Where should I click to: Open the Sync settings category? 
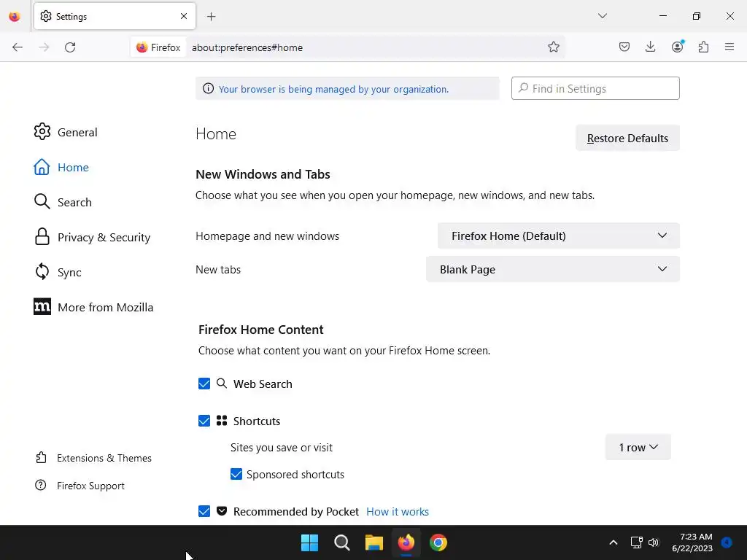(x=58, y=272)
